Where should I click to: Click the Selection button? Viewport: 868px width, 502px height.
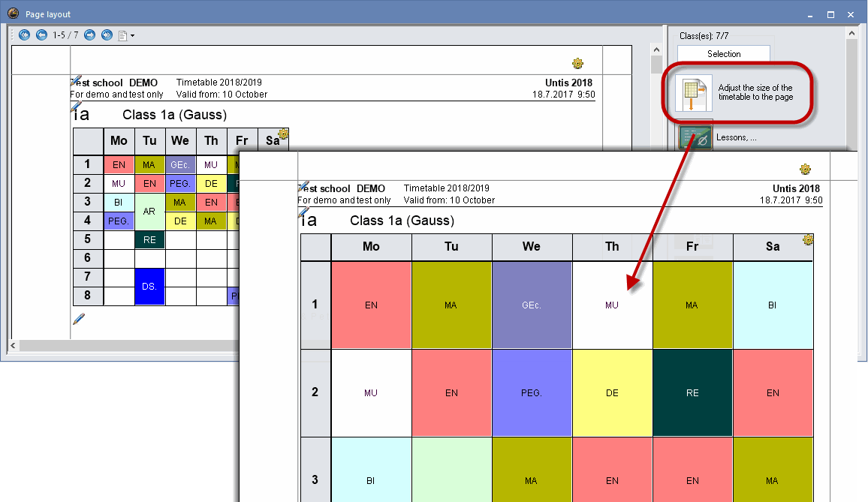coord(724,54)
